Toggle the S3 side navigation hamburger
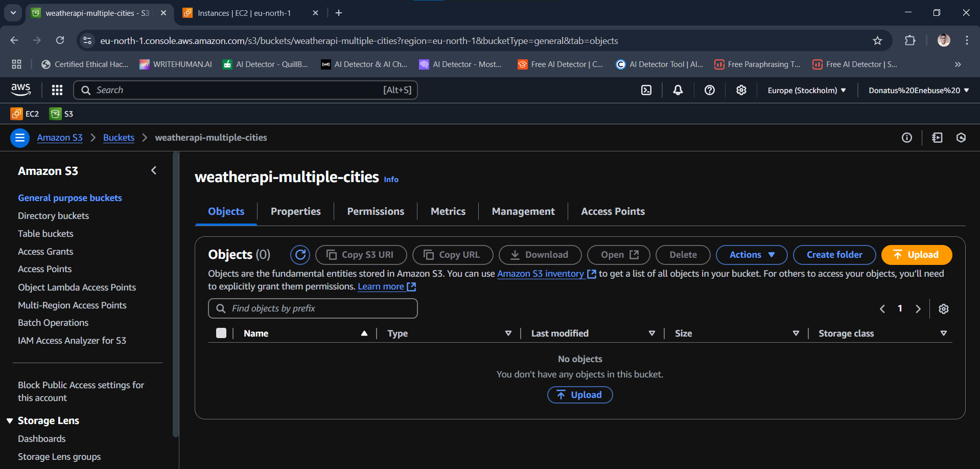Screen dimensions: 980x469 coord(20,138)
